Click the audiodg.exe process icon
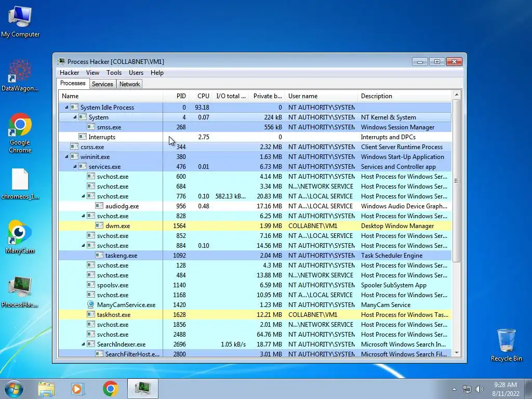Image resolution: width=532 pixels, height=399 pixels. point(99,206)
